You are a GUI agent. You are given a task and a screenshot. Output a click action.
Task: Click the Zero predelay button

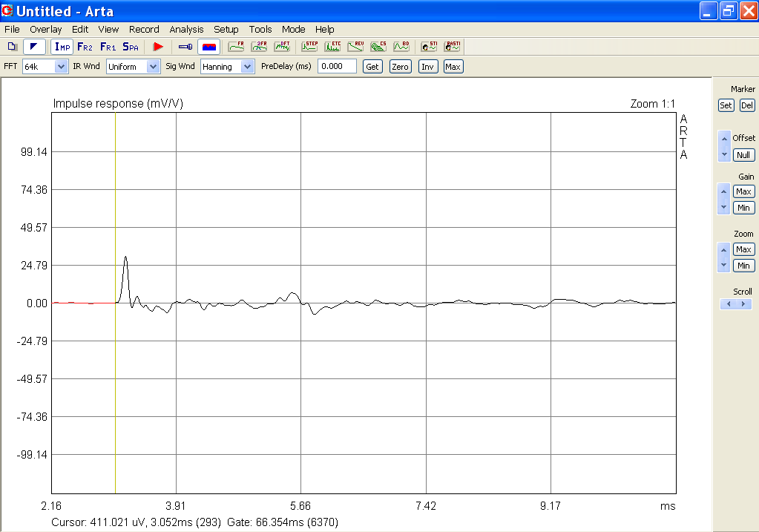tap(401, 66)
